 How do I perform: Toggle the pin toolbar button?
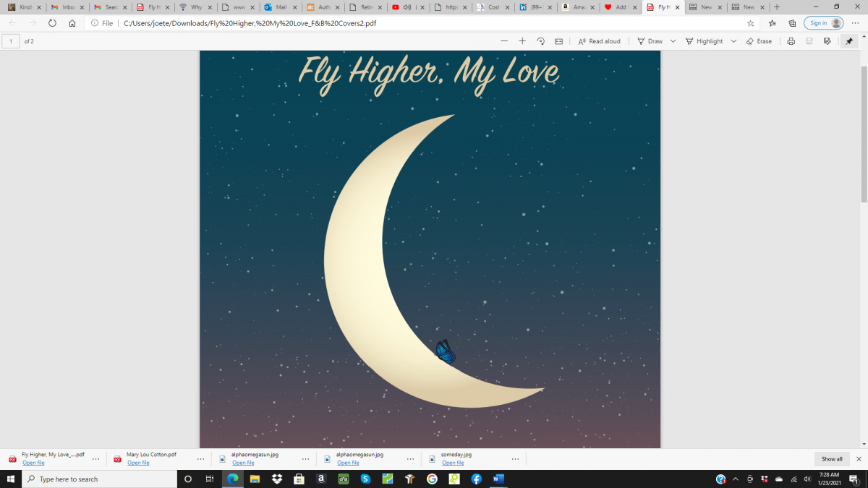pos(849,41)
